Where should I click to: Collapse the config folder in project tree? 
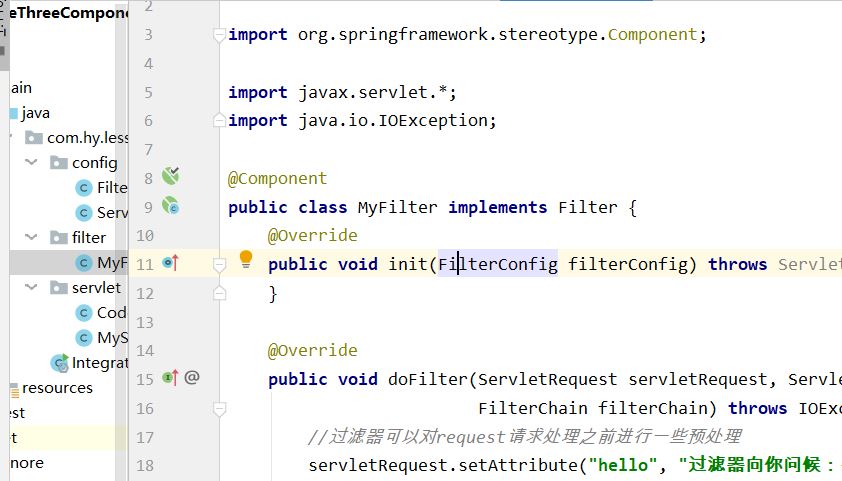pos(31,162)
